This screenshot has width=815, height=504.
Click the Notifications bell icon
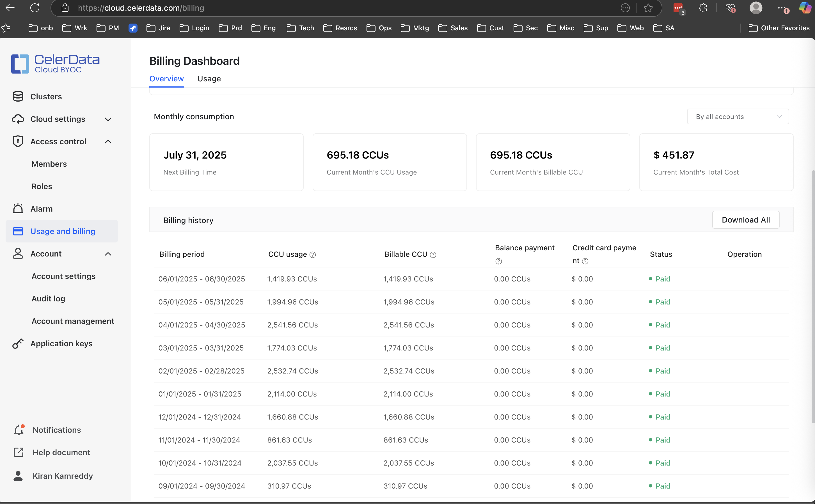click(19, 430)
